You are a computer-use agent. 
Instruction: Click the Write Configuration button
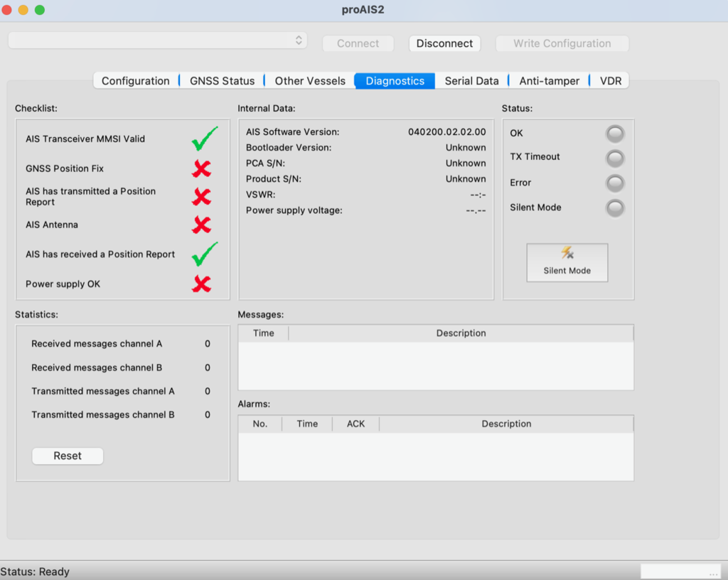pyautogui.click(x=562, y=43)
